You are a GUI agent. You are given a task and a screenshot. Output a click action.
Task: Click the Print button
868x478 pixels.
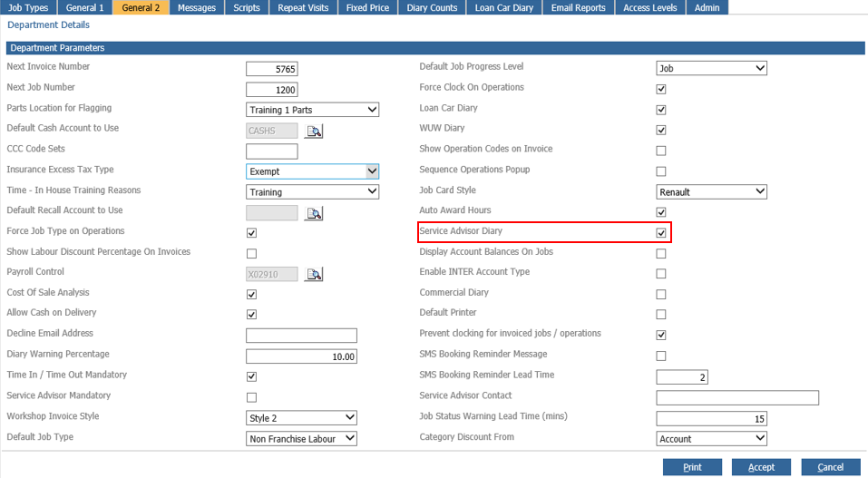pyautogui.click(x=692, y=467)
